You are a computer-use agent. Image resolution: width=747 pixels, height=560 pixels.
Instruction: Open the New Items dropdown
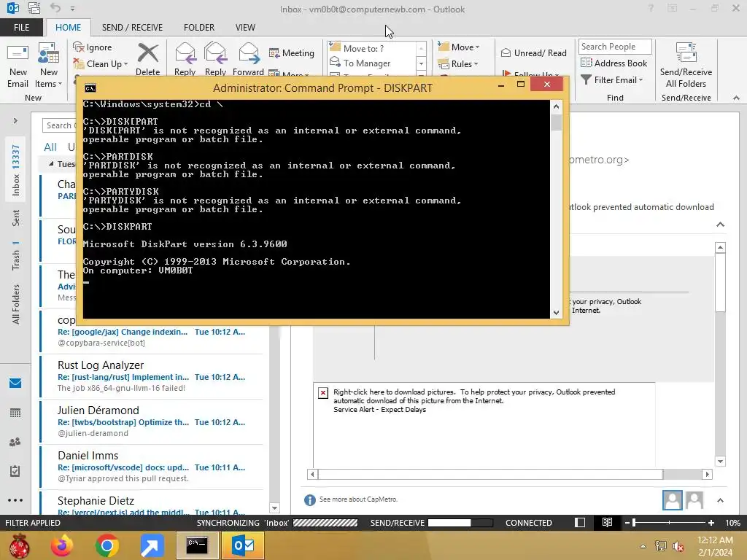pos(49,65)
